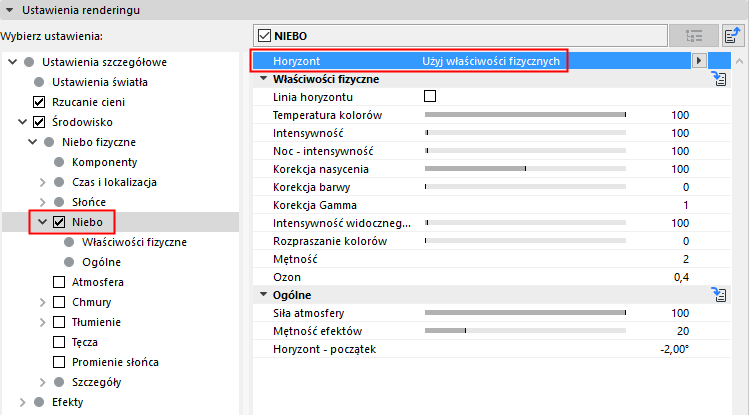Collapse the Środowisko tree node
Screen dimensions: 749x415
coord(22,122)
